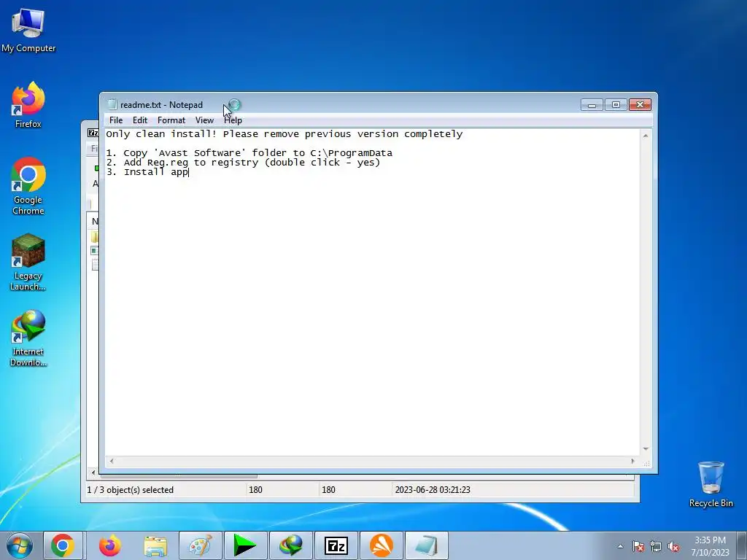Open the Edit menu in Notepad
This screenshot has height=560, width=747.
(x=140, y=120)
